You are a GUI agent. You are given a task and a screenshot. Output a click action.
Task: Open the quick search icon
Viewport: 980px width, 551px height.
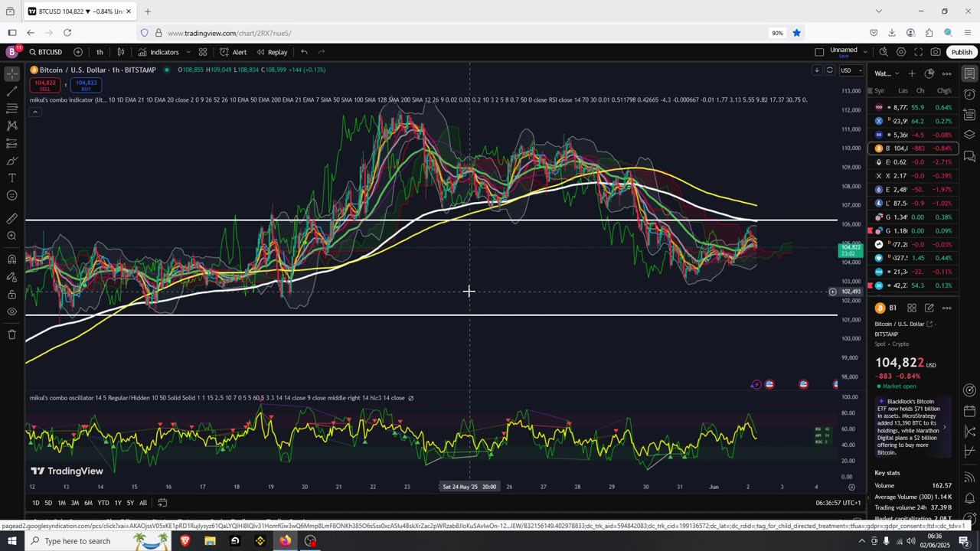884,52
